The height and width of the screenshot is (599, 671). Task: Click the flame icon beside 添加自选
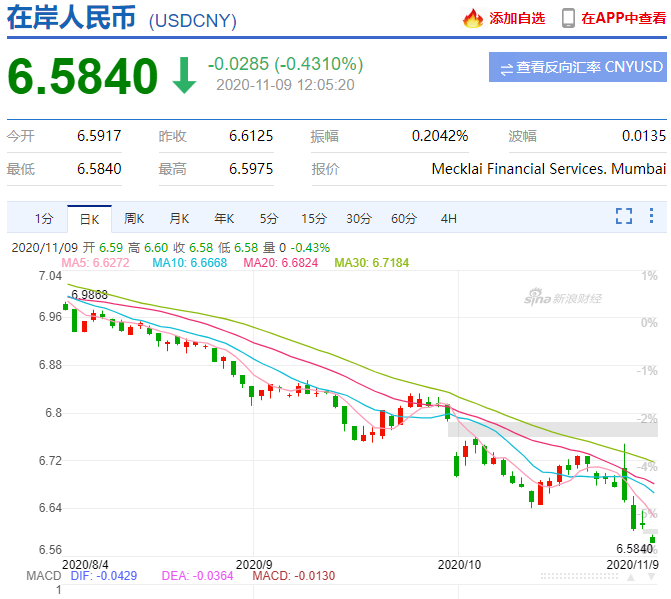coord(473,18)
